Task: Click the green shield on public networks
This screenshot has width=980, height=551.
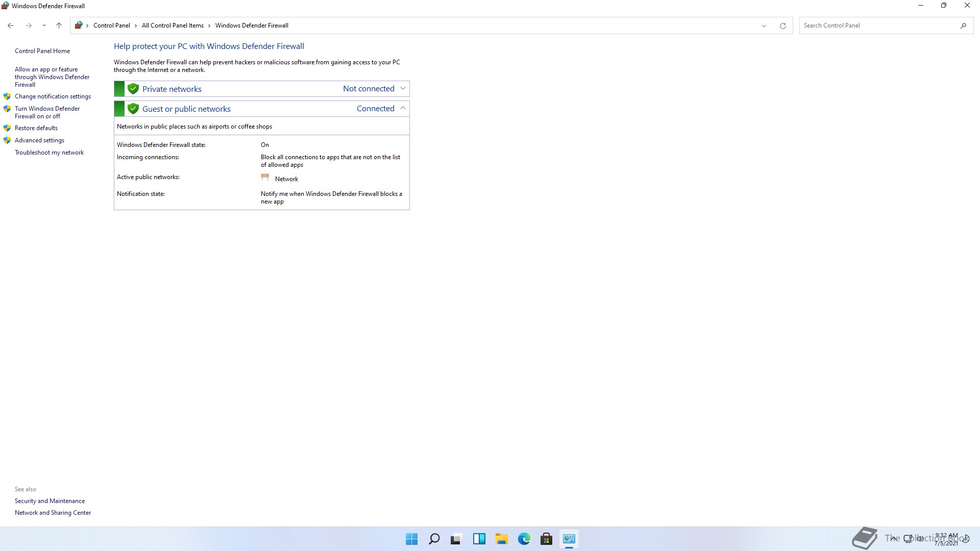Action: 133,109
